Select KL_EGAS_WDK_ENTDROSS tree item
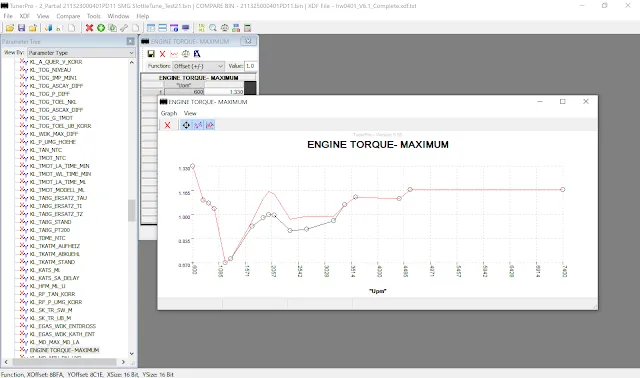This screenshot has width=640, height=378. 63,326
